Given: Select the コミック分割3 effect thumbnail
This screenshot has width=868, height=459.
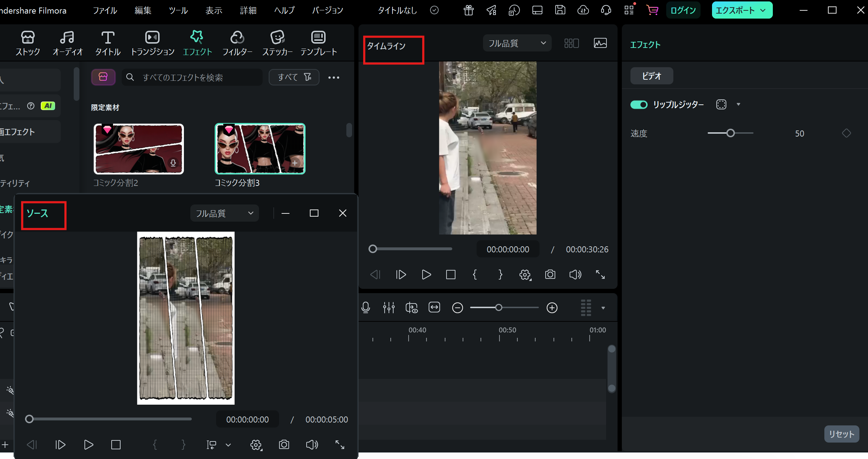Looking at the screenshot, I should click(260, 149).
